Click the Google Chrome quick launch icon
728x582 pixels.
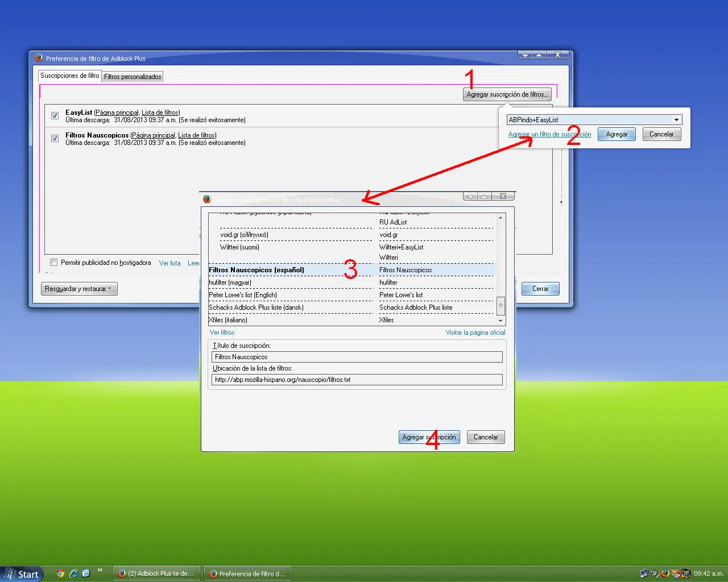[61, 573]
